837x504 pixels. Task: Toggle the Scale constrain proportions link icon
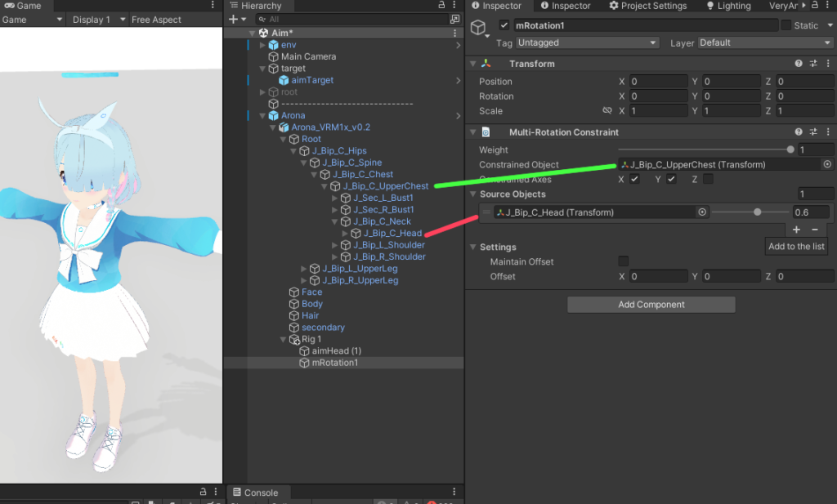606,111
